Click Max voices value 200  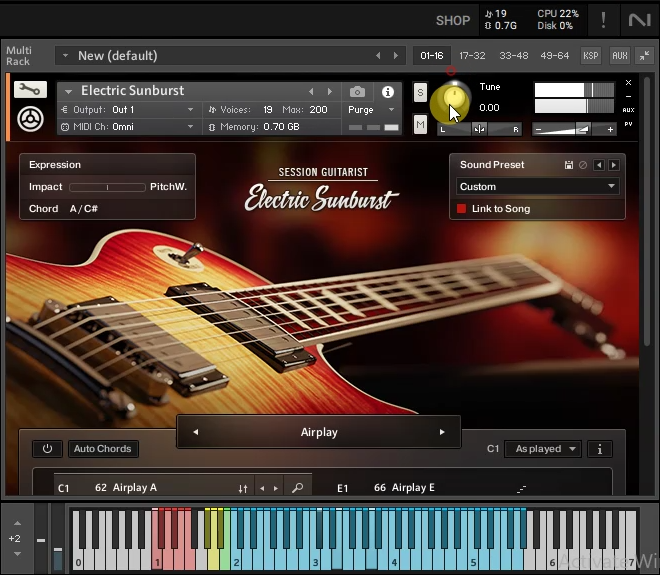(319, 109)
